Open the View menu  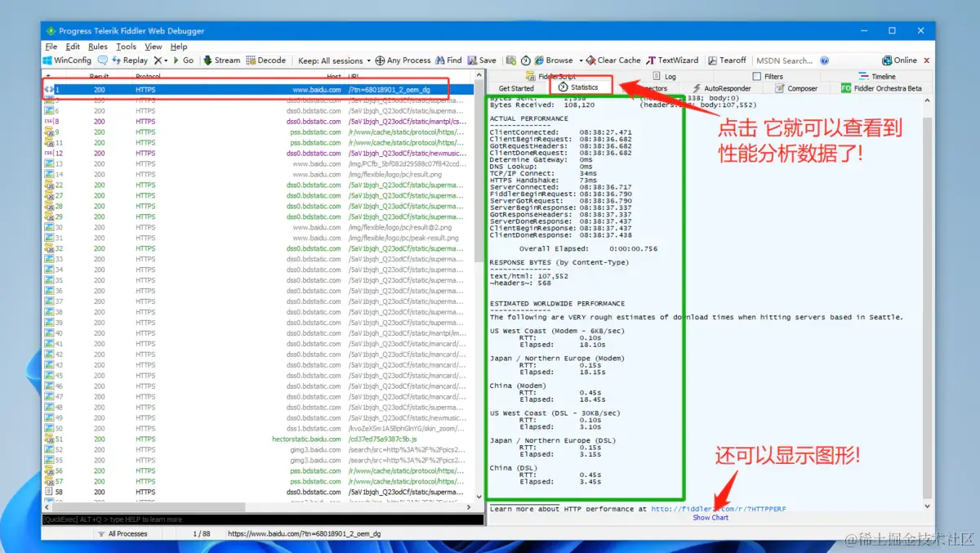pos(154,47)
